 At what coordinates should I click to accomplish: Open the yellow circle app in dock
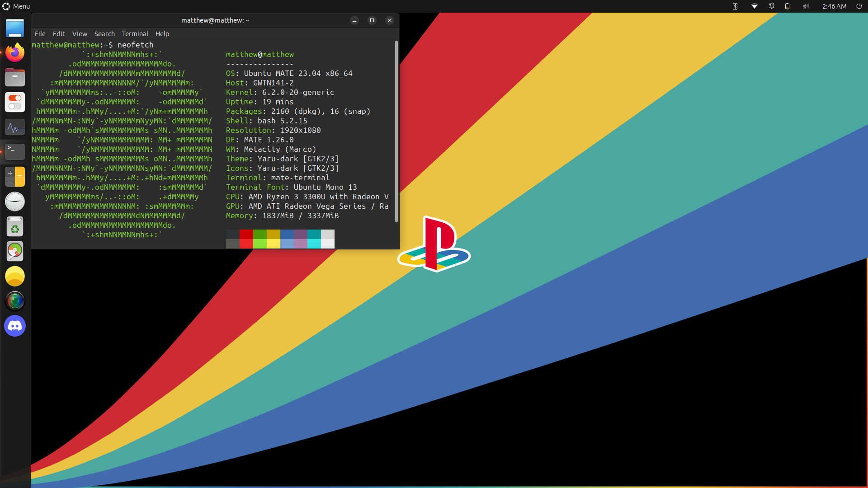tap(15, 276)
